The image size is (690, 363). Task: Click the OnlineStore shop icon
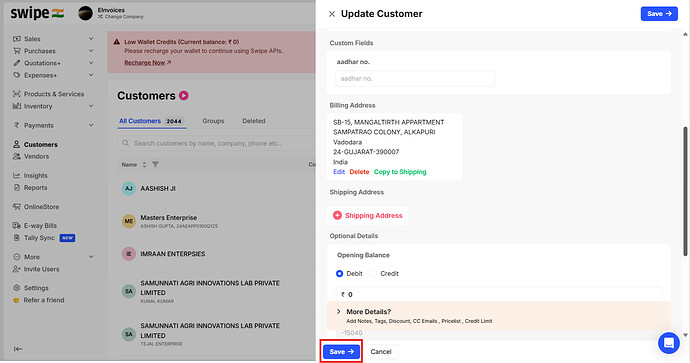[17, 207]
